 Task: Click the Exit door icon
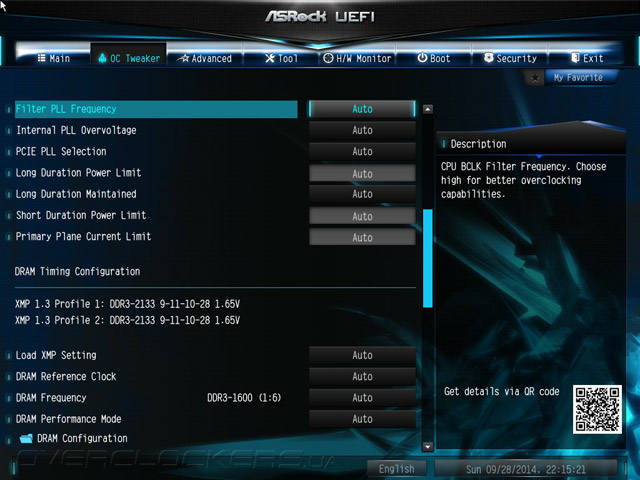(575, 58)
